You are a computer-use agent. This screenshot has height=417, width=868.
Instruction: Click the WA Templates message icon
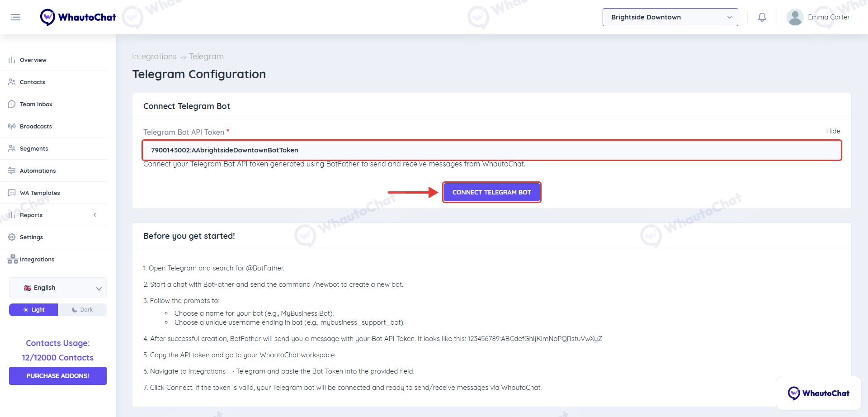pyautogui.click(x=12, y=193)
